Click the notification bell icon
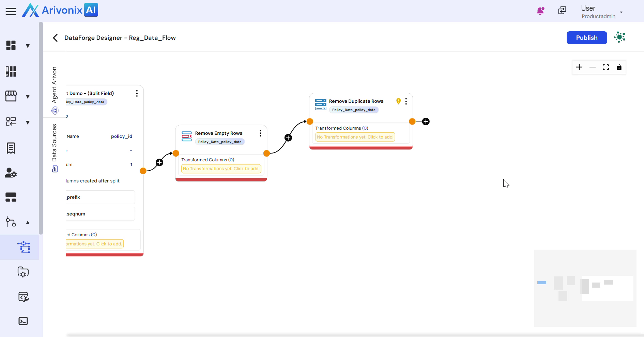 click(540, 11)
